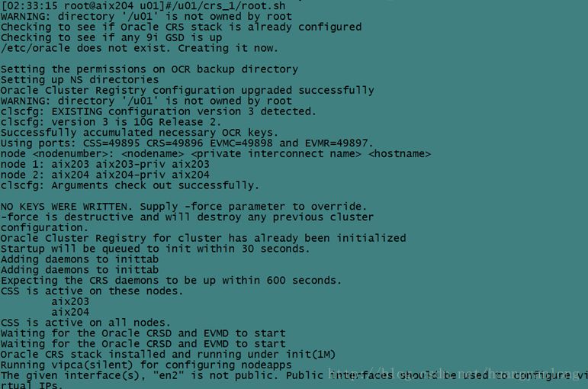Click 'Oracle Cluster Registry configuration upgraded successfully' line

pyautogui.click(x=187, y=90)
